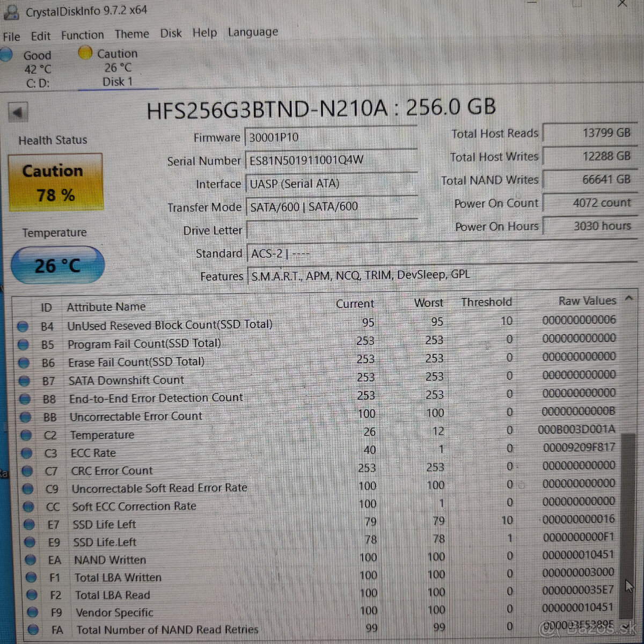The width and height of the screenshot is (644, 644).
Task: Click the Caution indicator above Disk 1
Action: (85, 53)
